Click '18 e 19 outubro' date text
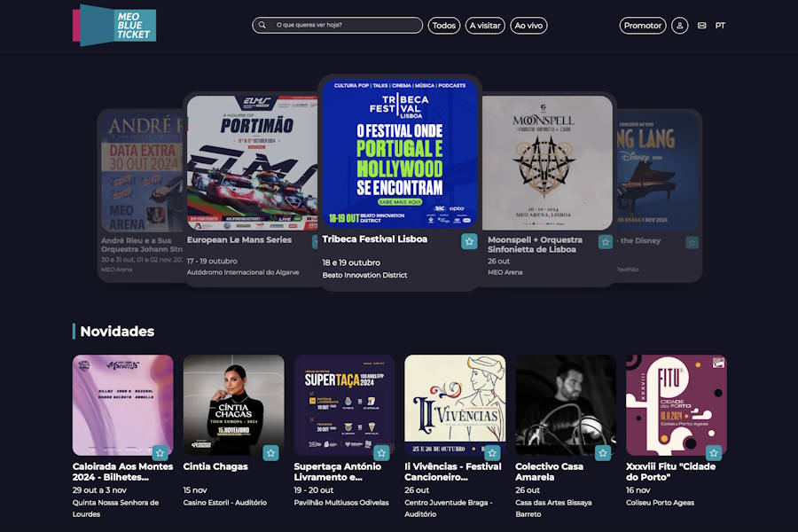Image resolution: width=798 pixels, height=532 pixels. coord(351,262)
